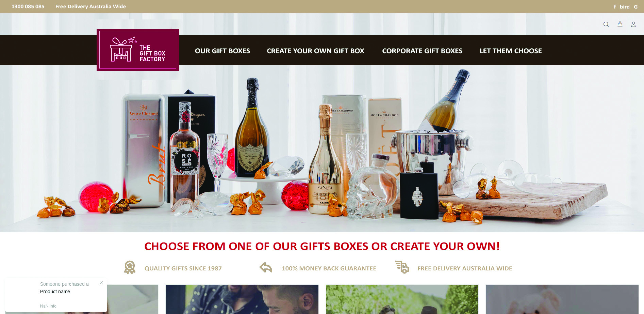Click the Facebook 'f' social icon
This screenshot has width=644, height=314.
click(x=615, y=7)
